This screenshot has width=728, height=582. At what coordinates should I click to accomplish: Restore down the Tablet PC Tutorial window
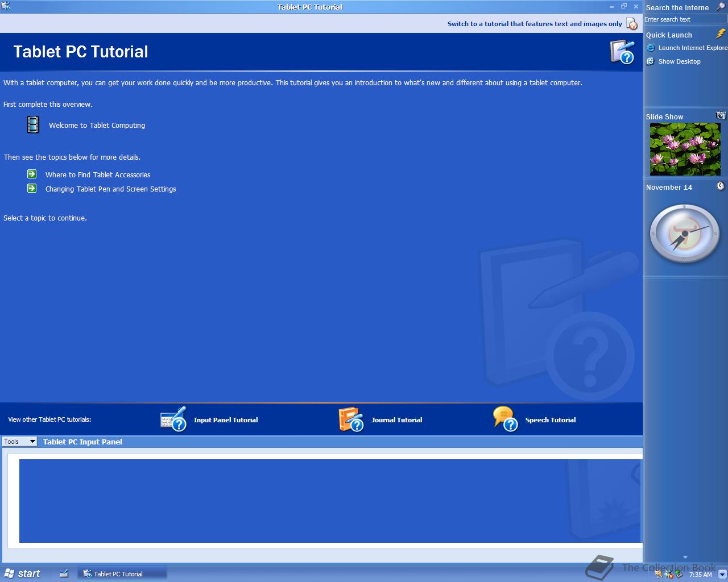[x=624, y=7]
